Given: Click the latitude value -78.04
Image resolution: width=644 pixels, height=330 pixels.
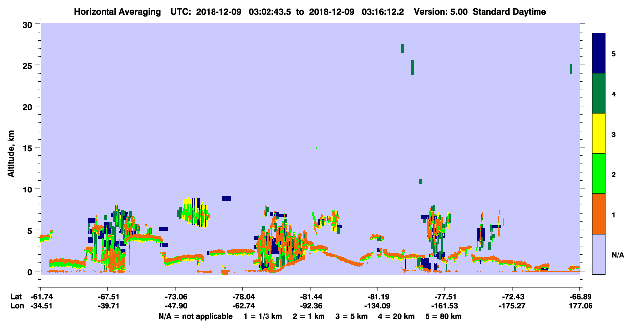Looking at the screenshot, I should point(242,297).
